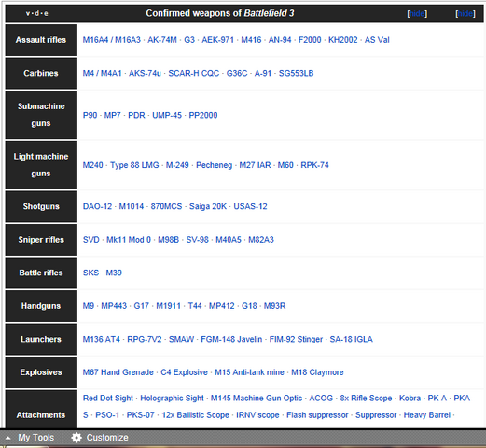Open the M240 link
Image resolution: width=486 pixels, height=448 pixels.
pyautogui.click(x=92, y=165)
